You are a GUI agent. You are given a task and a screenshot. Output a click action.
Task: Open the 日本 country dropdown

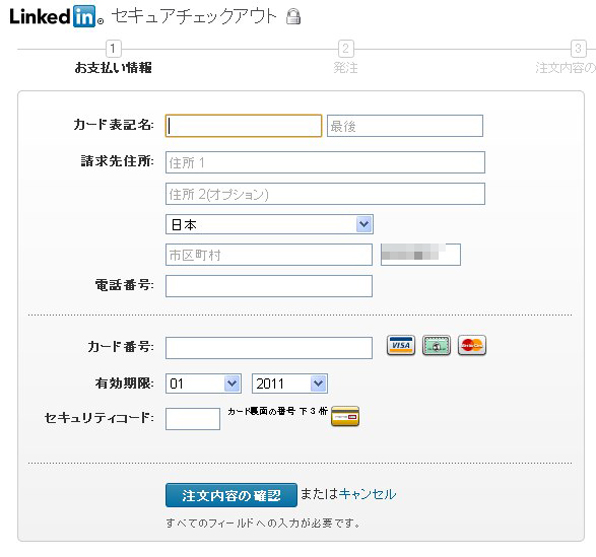pyautogui.click(x=269, y=224)
